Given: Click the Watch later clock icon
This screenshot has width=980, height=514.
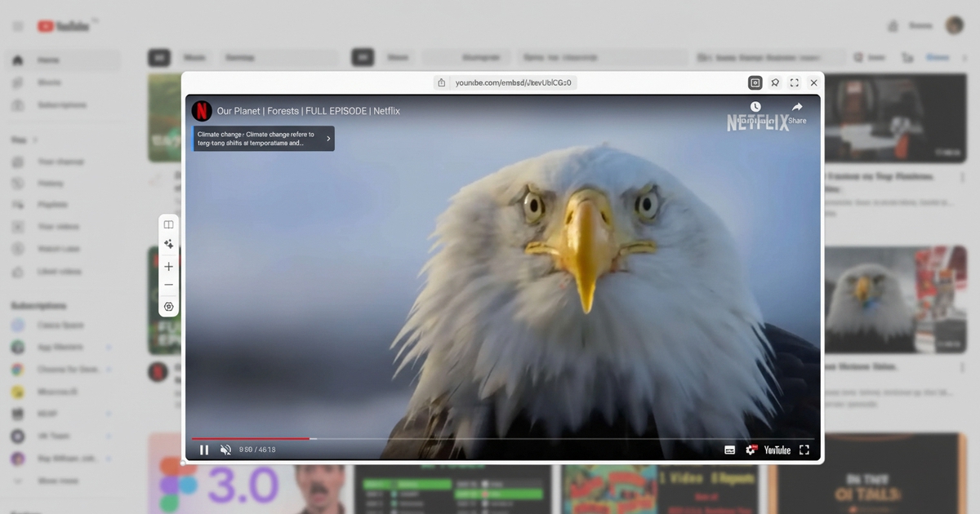Looking at the screenshot, I should (755, 108).
